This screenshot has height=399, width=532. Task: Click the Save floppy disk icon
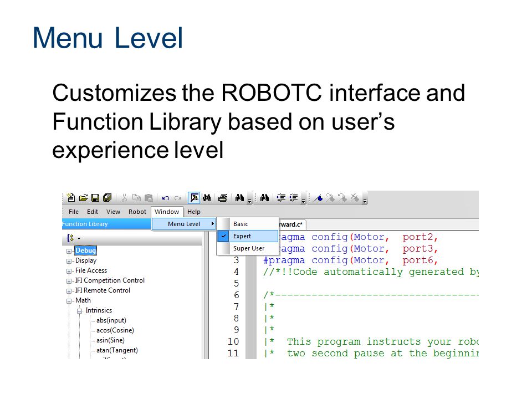point(95,198)
